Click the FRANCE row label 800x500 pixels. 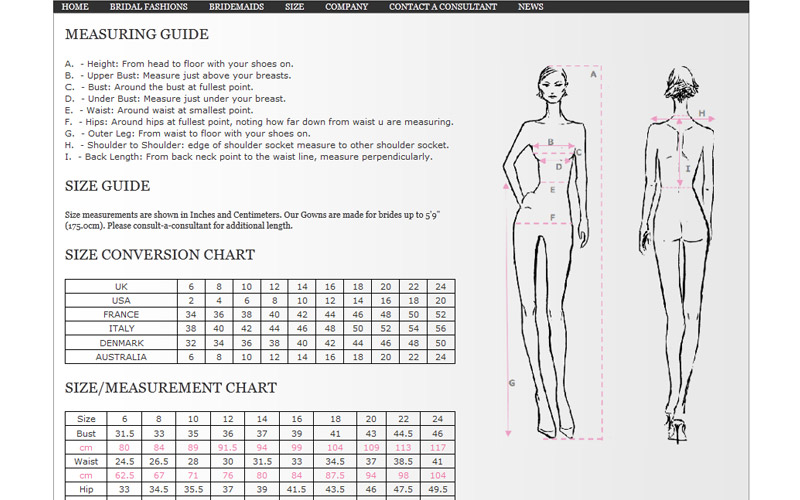(x=121, y=315)
